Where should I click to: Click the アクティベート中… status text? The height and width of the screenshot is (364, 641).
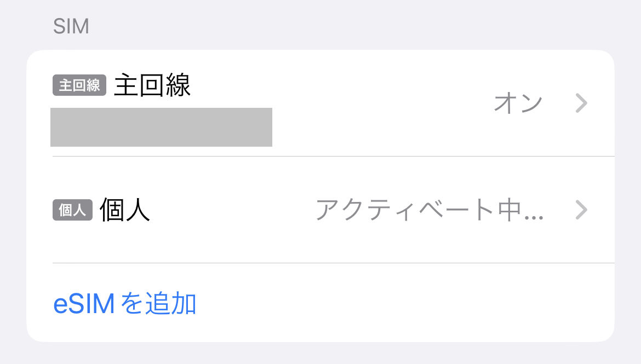pyautogui.click(x=430, y=210)
